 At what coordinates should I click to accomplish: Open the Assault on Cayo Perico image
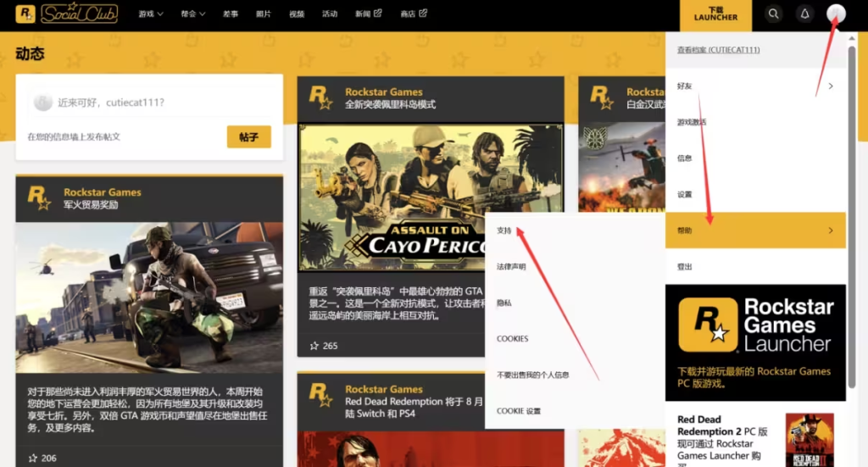point(431,197)
